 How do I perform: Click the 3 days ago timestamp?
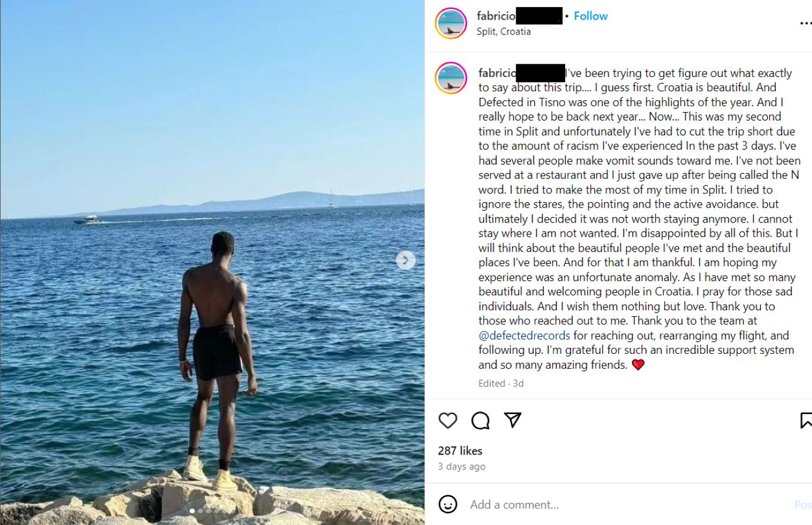tap(461, 467)
